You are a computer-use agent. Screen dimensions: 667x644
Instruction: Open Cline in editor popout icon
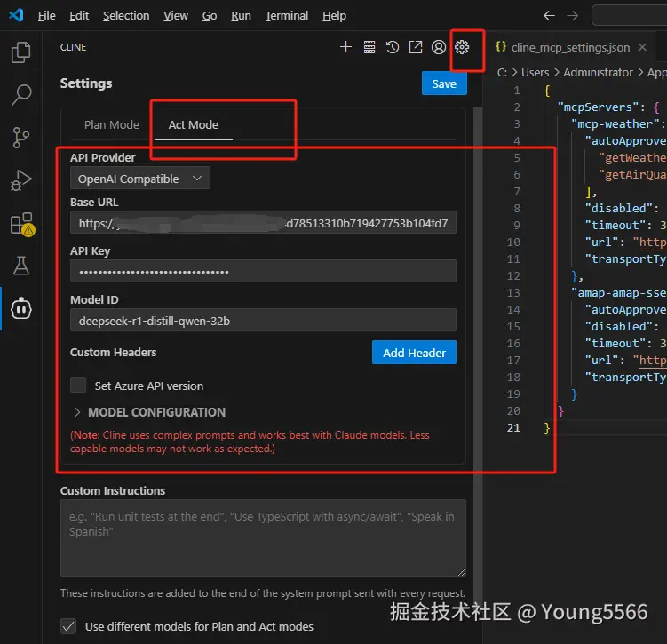click(415, 47)
